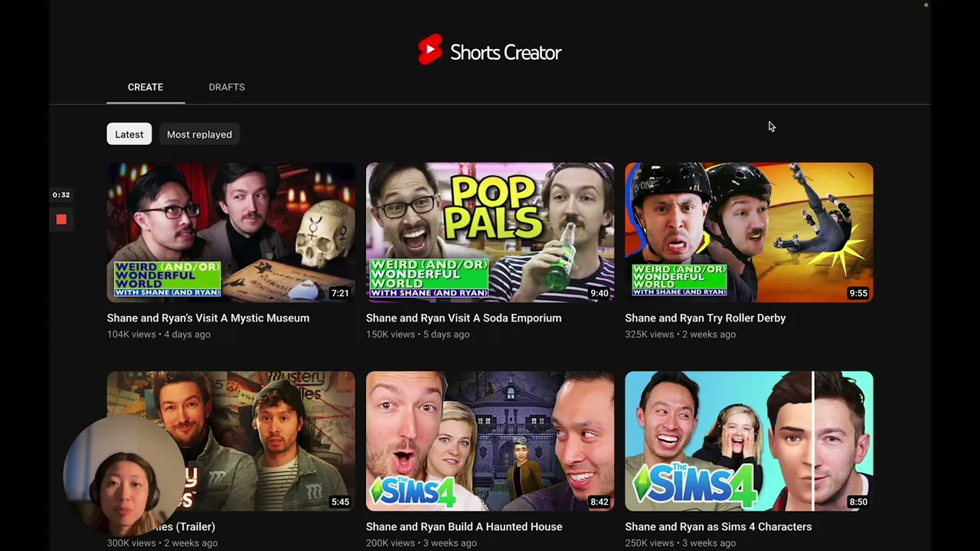The image size is (980, 551).
Task: Click the "104K views • 4 days ago" text
Action: point(158,334)
